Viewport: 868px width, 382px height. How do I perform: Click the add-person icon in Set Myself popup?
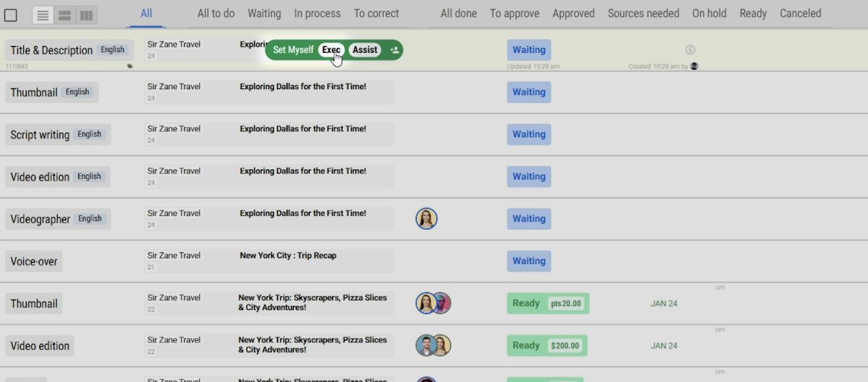[x=394, y=50]
